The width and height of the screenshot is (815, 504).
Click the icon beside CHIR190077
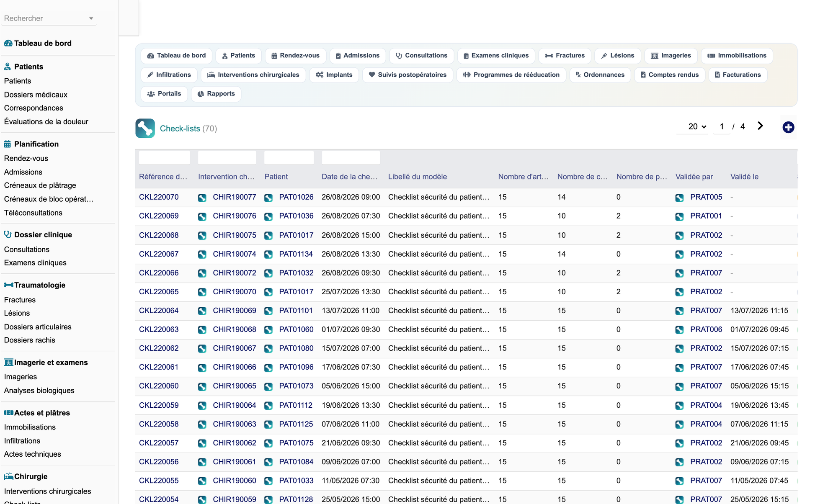(202, 198)
